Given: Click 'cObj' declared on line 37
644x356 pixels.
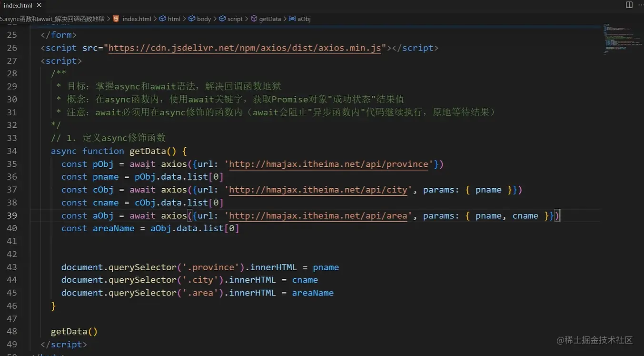Looking at the screenshot, I should [103, 190].
